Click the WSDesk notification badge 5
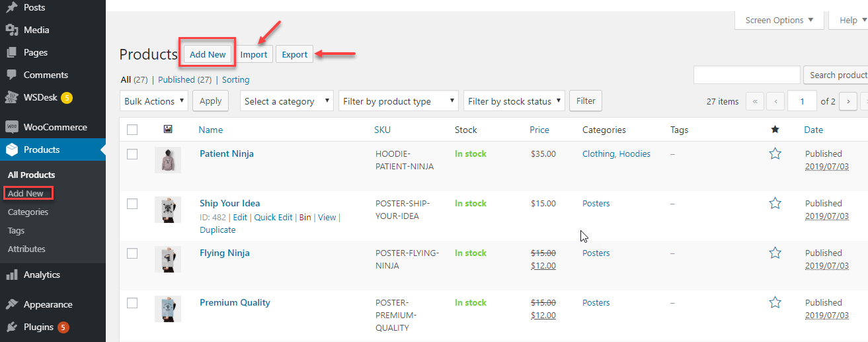 (x=67, y=98)
